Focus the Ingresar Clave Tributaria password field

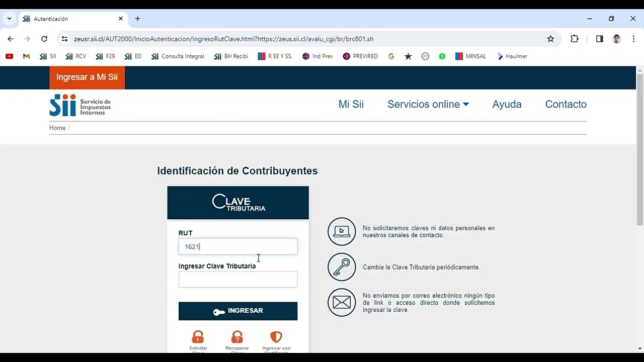click(x=237, y=280)
